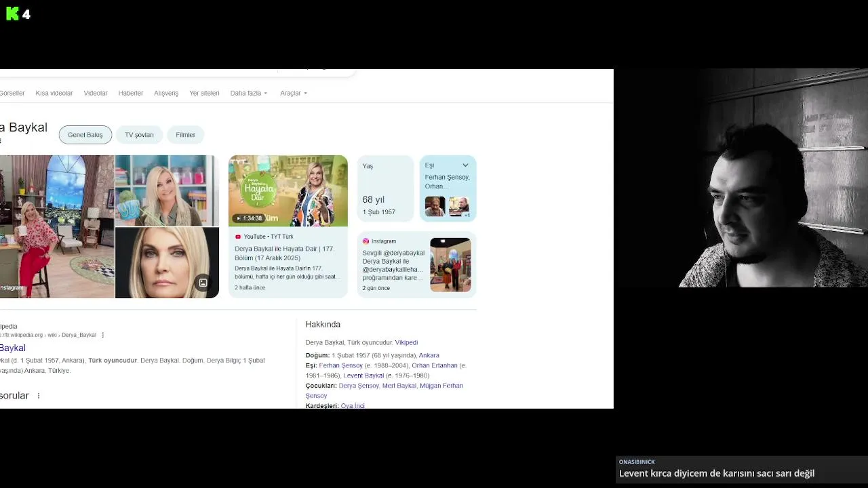The image size is (868, 488).
Task: Expand the Eşi card chevron
Action: (x=465, y=165)
